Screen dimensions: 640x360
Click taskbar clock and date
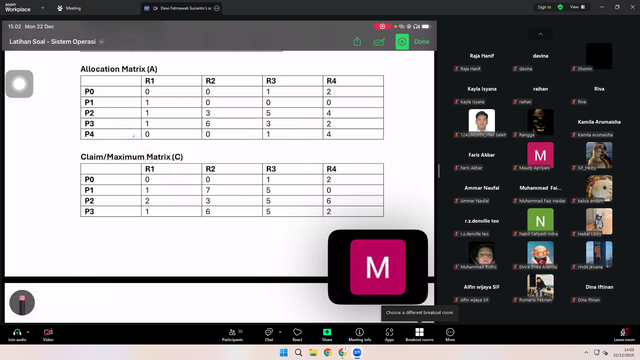(x=624, y=352)
